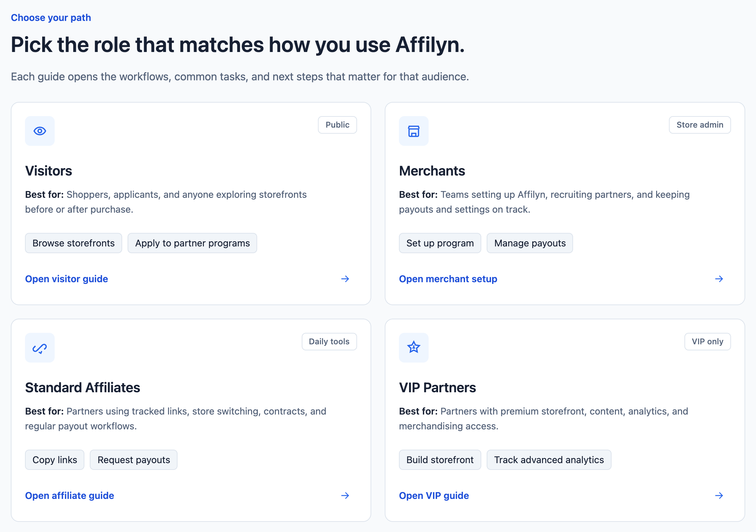Click the link icon on Standard Affiliates card

[40, 348]
